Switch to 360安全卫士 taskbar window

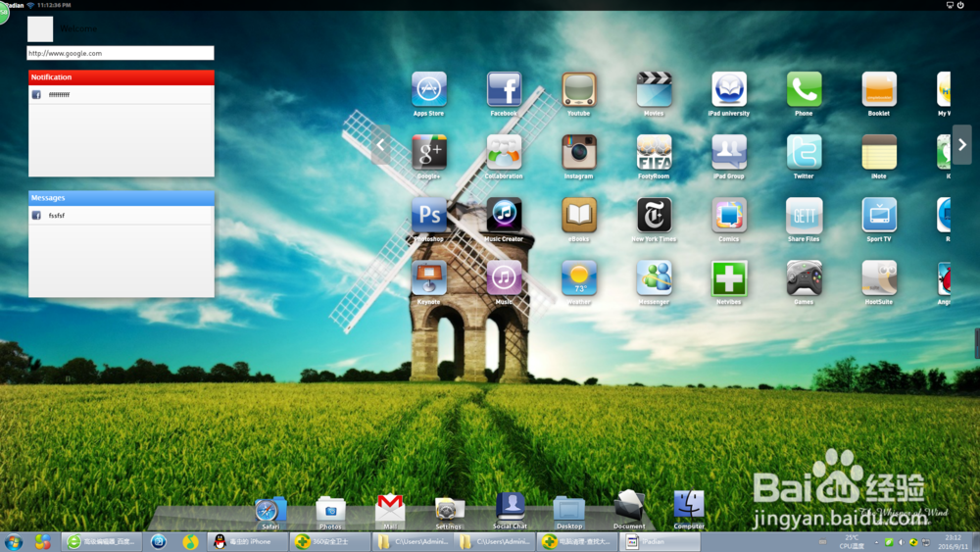(x=329, y=542)
